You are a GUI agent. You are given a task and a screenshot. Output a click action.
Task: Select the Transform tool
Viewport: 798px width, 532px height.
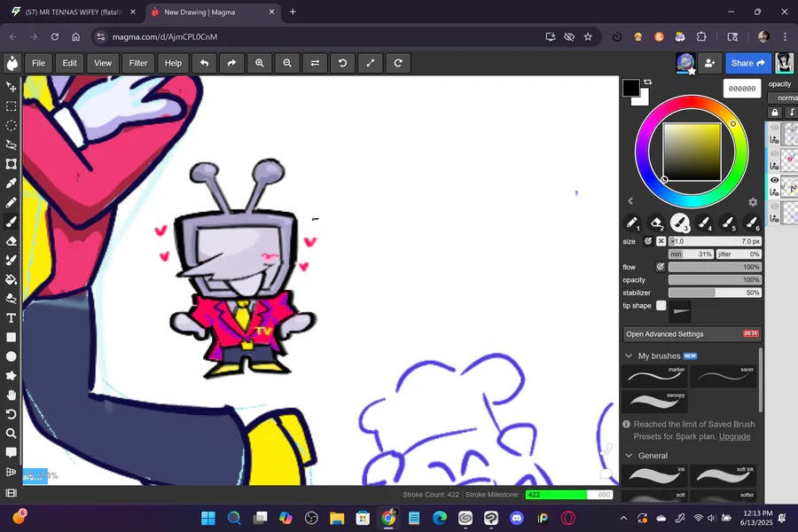point(12,164)
